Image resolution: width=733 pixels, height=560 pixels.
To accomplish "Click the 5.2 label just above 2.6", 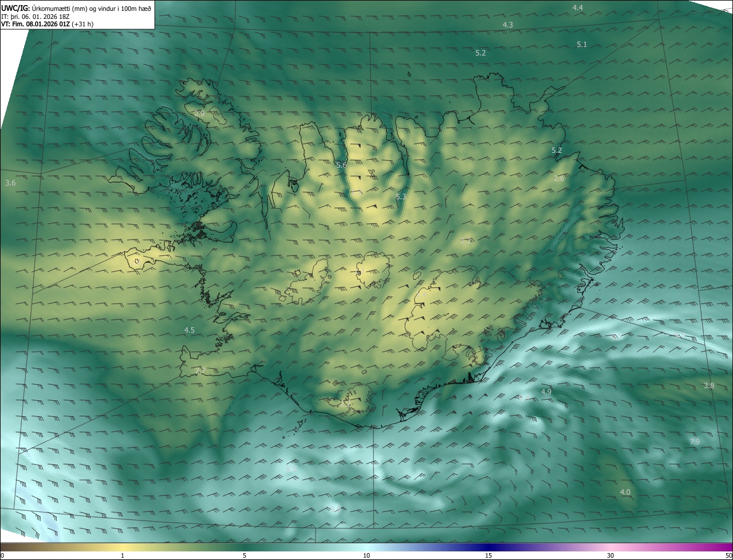I will coord(557,150).
